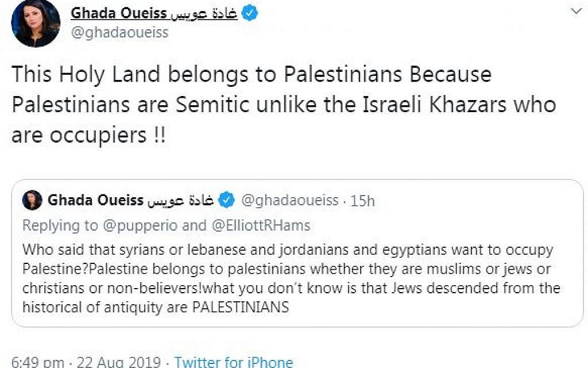Open the 15h timestamp of quoted tweet
588x368 pixels.
click(362, 201)
